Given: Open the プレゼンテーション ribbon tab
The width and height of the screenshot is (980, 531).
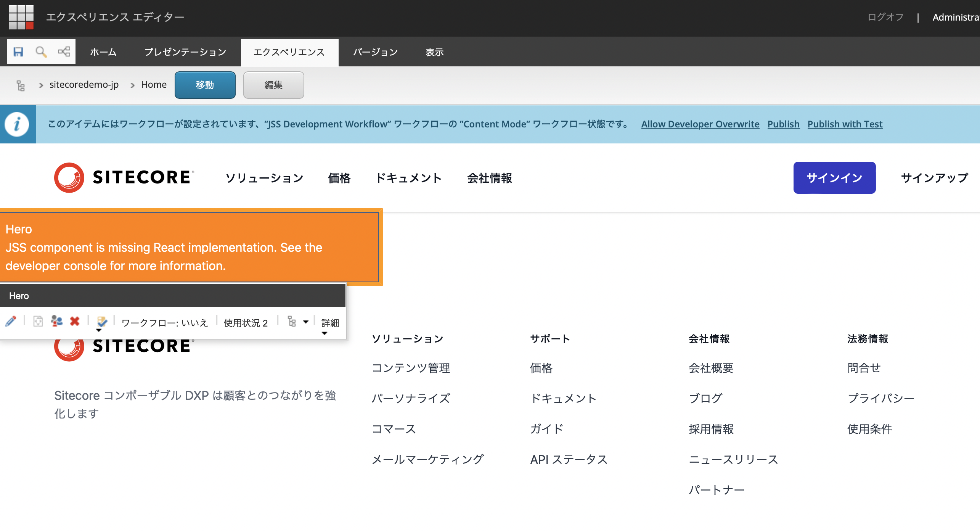Looking at the screenshot, I should (185, 52).
